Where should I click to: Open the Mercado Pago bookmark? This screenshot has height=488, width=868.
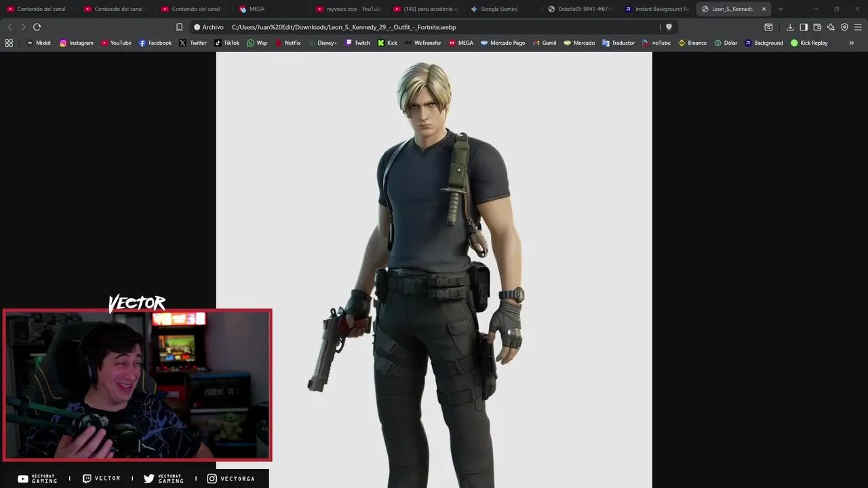point(502,43)
